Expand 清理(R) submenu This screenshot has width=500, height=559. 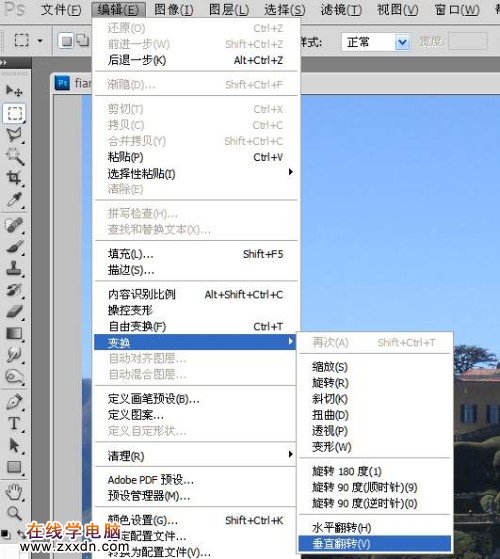pos(195,456)
